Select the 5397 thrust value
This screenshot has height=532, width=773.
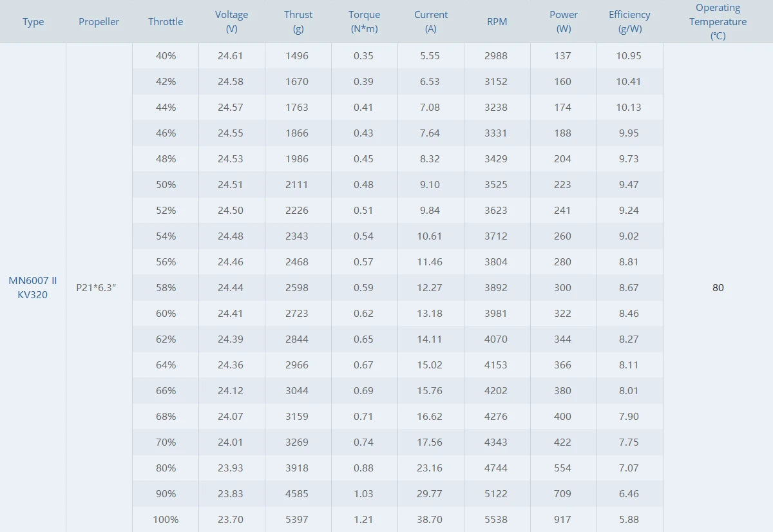coord(296,519)
